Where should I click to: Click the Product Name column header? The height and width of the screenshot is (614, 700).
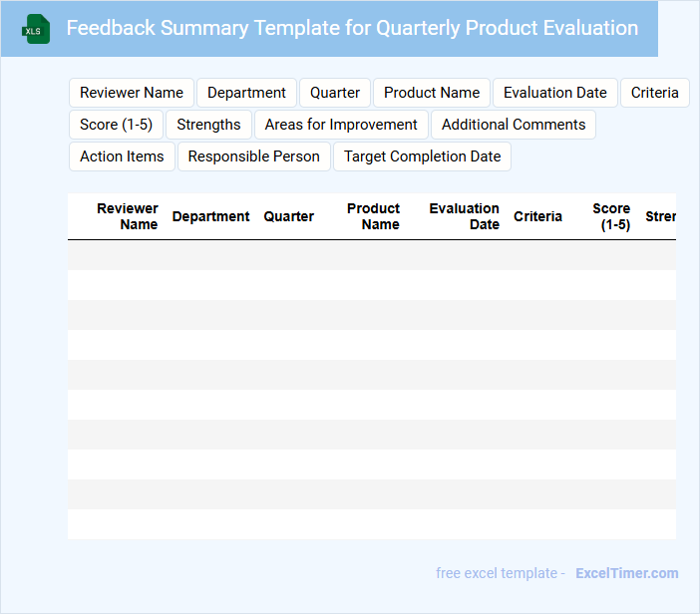tap(374, 216)
